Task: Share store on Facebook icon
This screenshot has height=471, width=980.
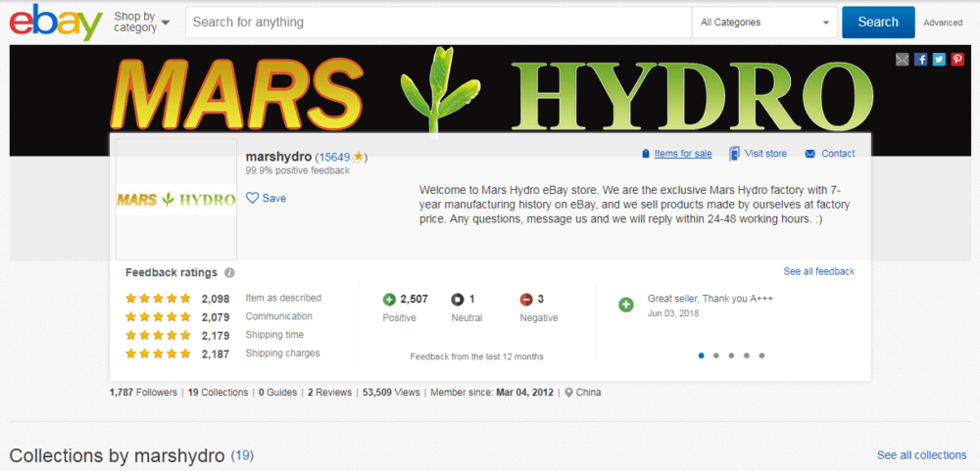Action: (920, 60)
